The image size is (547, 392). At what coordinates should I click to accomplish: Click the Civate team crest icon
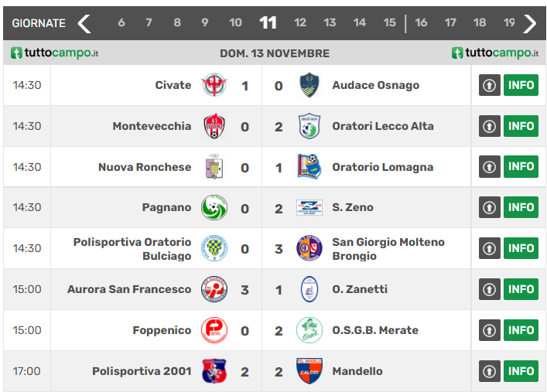214,85
